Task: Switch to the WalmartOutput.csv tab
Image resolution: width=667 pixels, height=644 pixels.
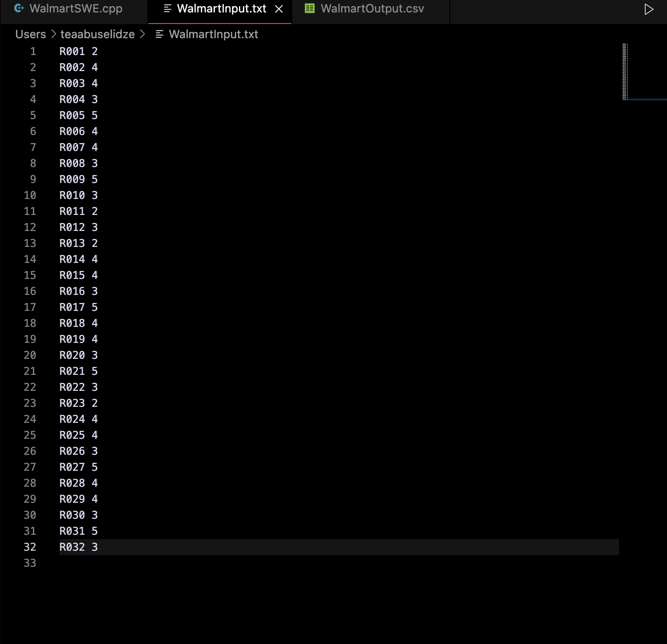Action: 372,8
